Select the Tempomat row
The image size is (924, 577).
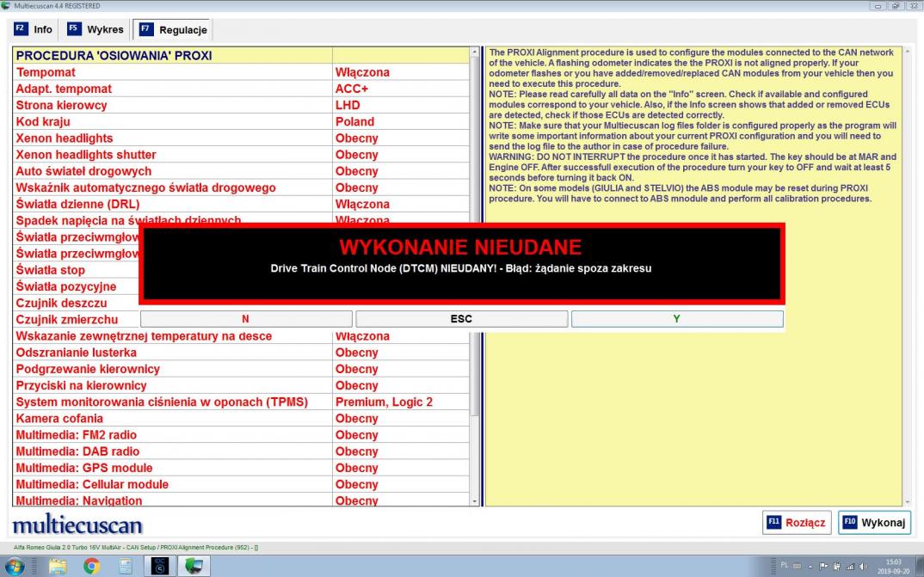[x=241, y=72]
